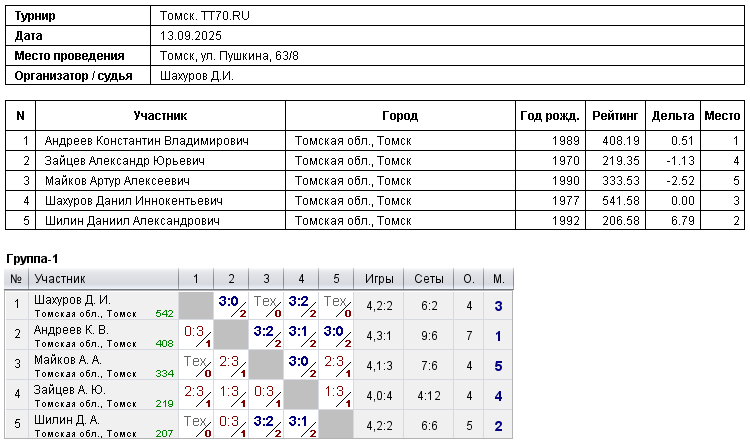The height and width of the screenshot is (444, 750).
Task: Click rating value 206.58
Action: [621, 221]
